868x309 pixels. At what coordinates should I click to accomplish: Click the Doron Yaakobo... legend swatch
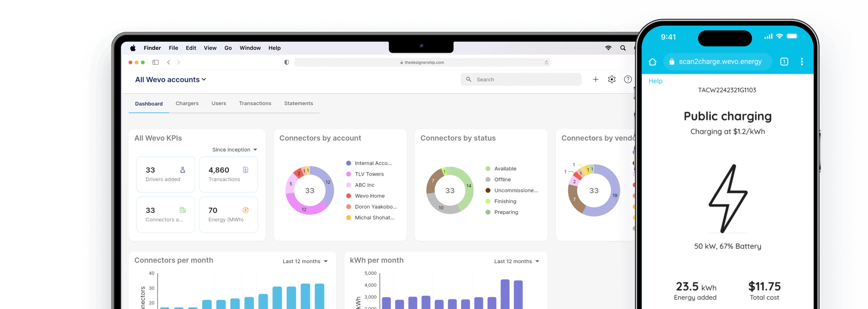tap(348, 207)
